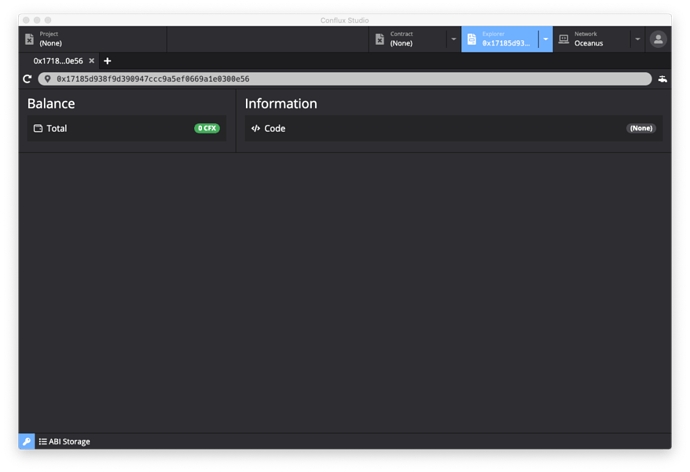Click the (None) code badge

pos(641,128)
